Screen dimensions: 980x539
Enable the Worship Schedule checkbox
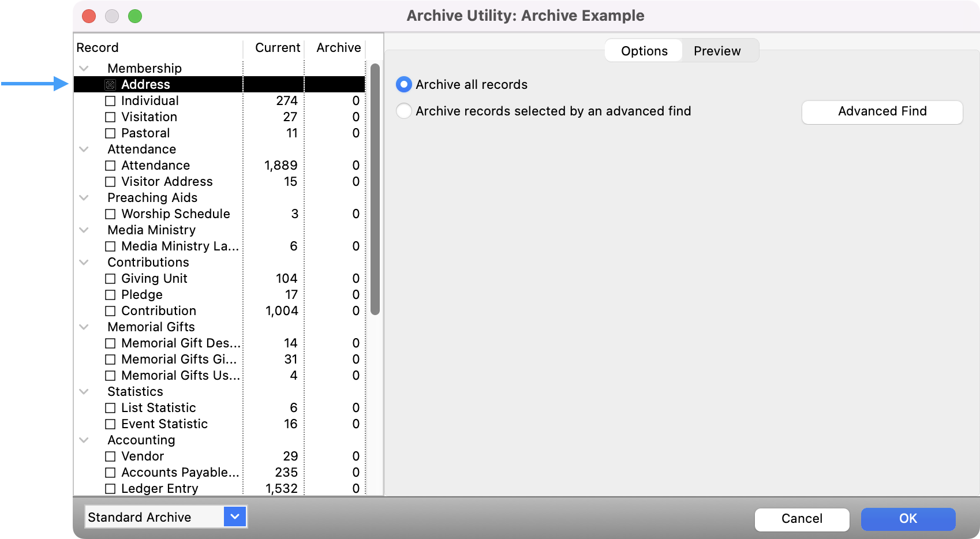[x=110, y=214]
